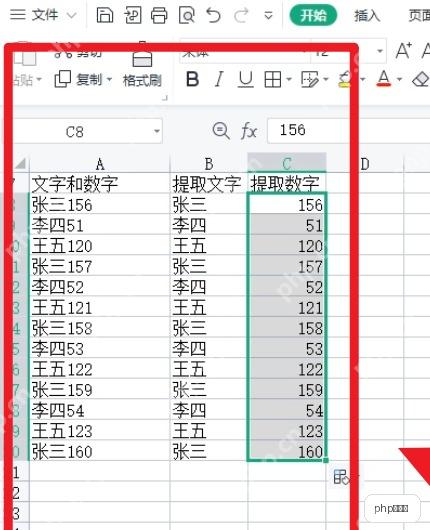
Task: Apply cell borders icon
Action: [272, 80]
